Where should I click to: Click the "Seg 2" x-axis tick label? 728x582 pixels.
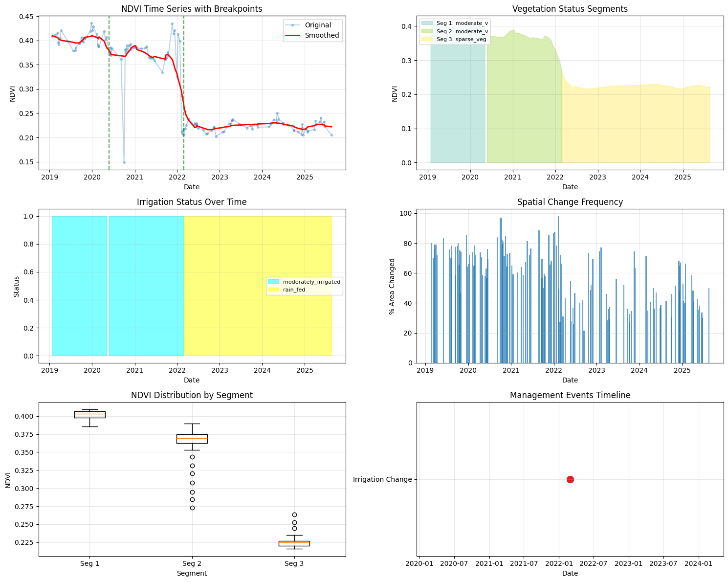pyautogui.click(x=192, y=563)
